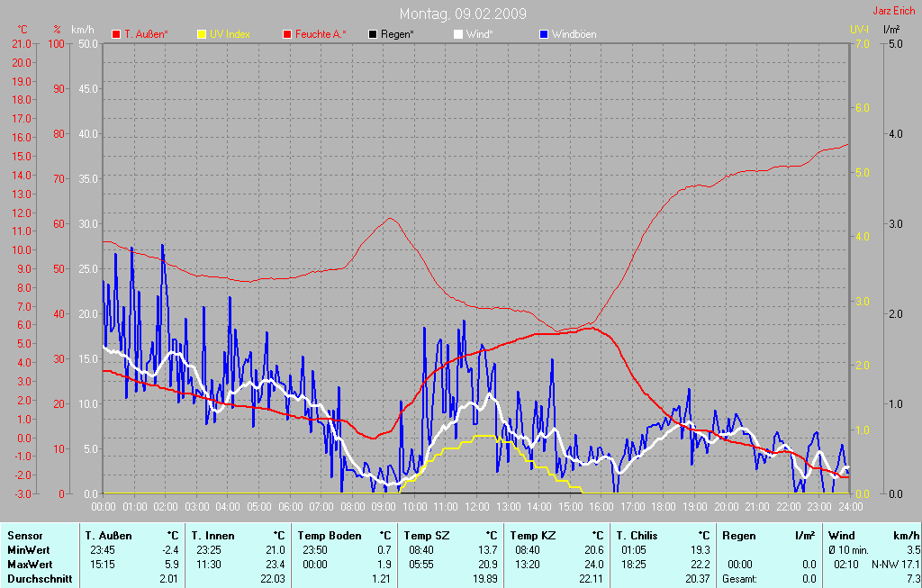Click the black Regen legend swatch

coord(373,34)
